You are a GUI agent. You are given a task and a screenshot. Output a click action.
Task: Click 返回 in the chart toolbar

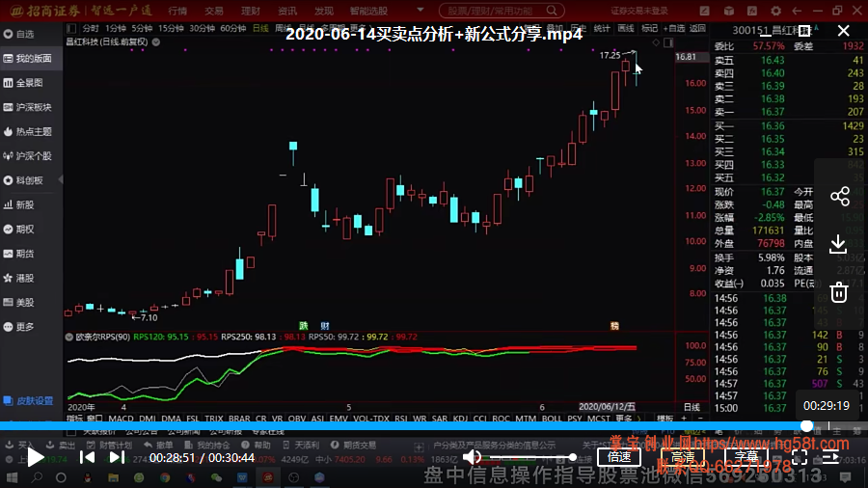697,28
